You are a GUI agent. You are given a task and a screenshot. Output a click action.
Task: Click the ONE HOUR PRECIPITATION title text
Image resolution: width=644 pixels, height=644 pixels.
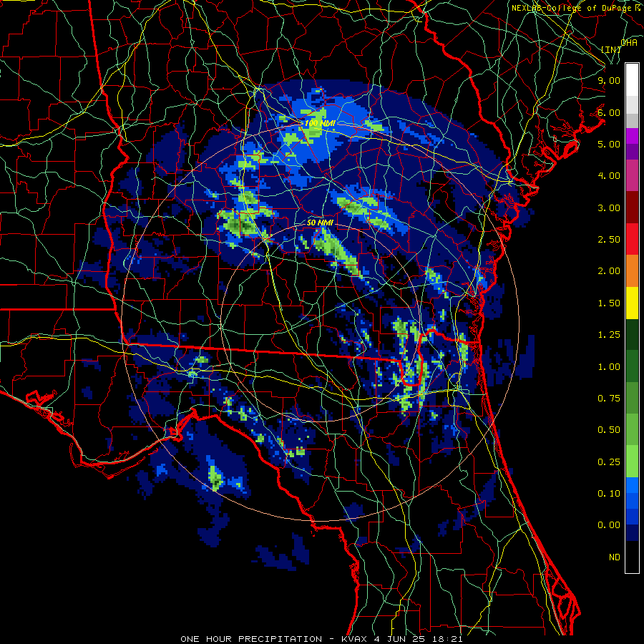click(x=251, y=639)
